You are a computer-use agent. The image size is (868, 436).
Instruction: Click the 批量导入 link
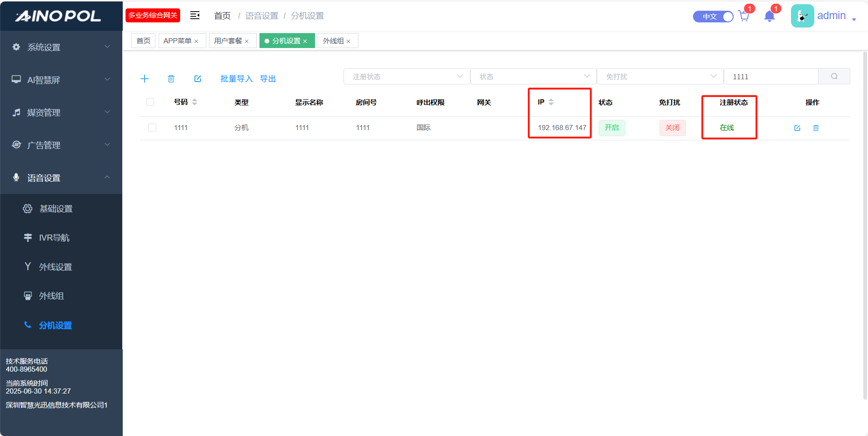point(236,79)
